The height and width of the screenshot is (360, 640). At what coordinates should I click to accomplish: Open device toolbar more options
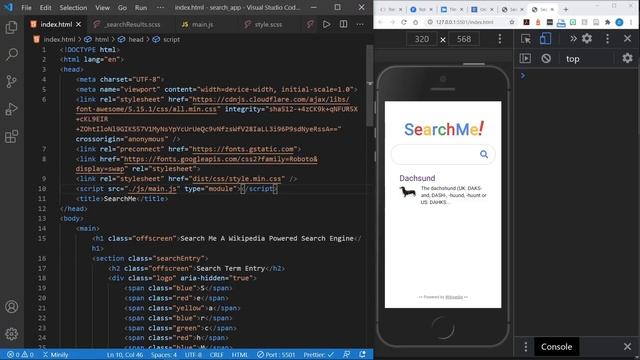click(x=500, y=39)
